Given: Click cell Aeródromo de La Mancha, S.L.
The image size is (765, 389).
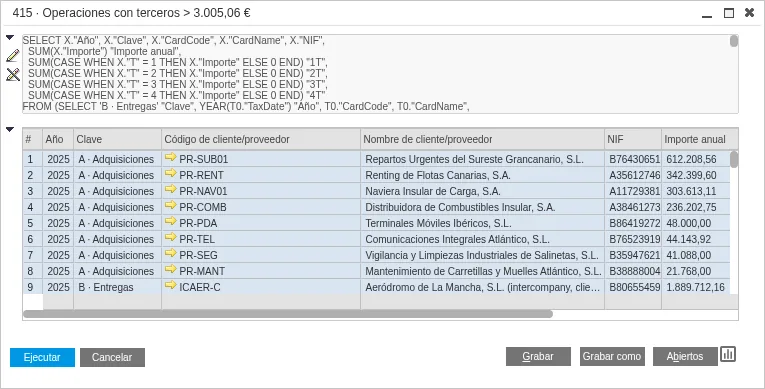Looking at the screenshot, I should (483, 287).
